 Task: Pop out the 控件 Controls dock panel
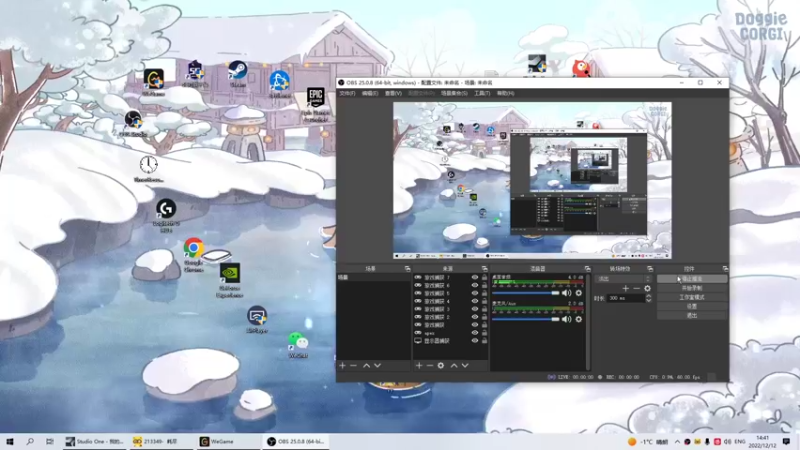pyautogui.click(x=725, y=268)
